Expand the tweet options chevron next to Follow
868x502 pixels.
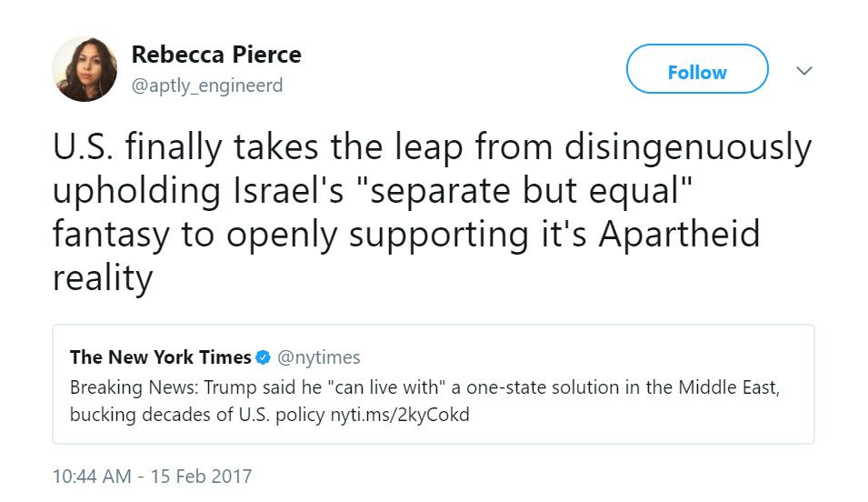(803, 70)
